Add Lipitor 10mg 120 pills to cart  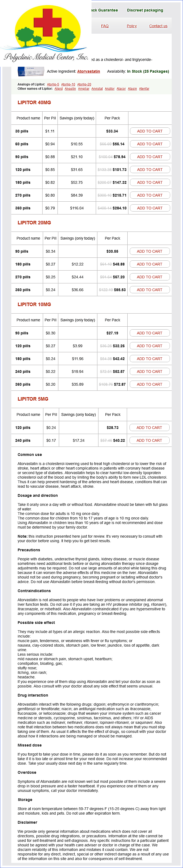pos(149,346)
